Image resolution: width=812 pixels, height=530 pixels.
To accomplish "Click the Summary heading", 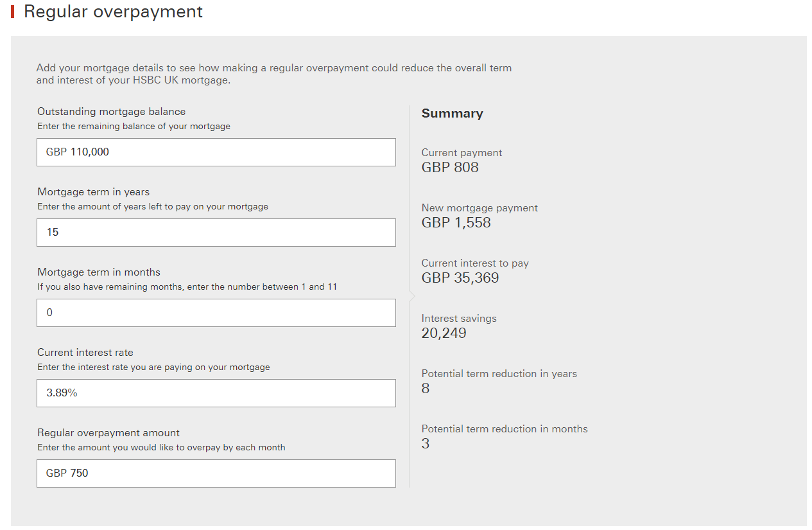I will [452, 114].
